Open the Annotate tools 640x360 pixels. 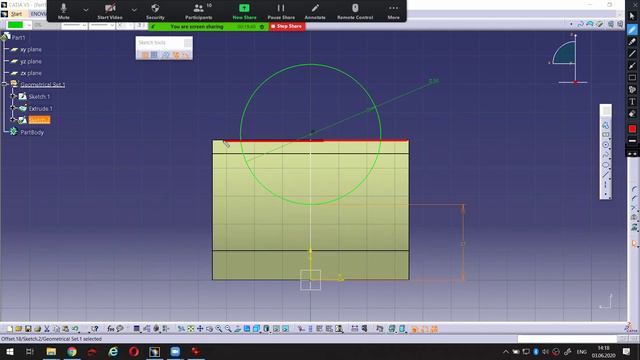point(315,11)
